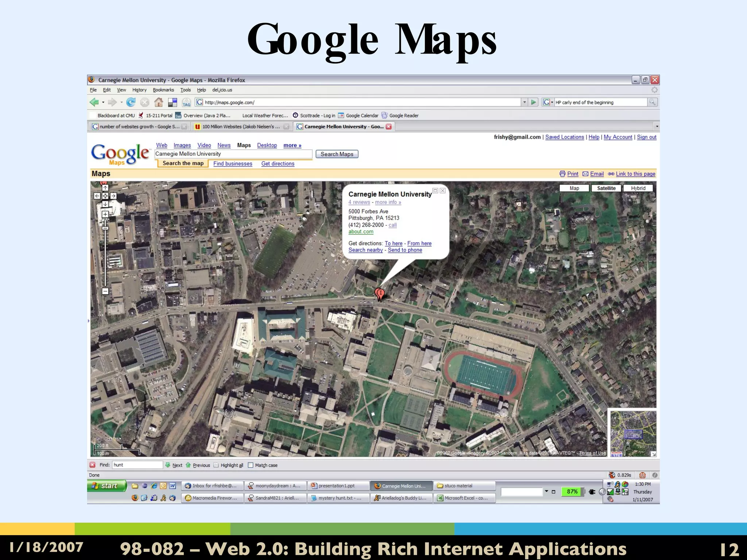Click the map zoom in plus button
747x560 pixels.
(105, 214)
